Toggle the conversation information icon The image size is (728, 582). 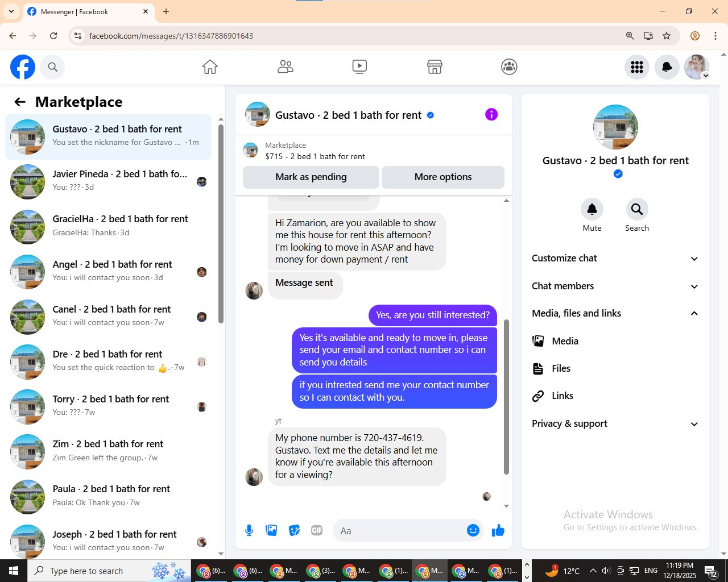pyautogui.click(x=491, y=115)
